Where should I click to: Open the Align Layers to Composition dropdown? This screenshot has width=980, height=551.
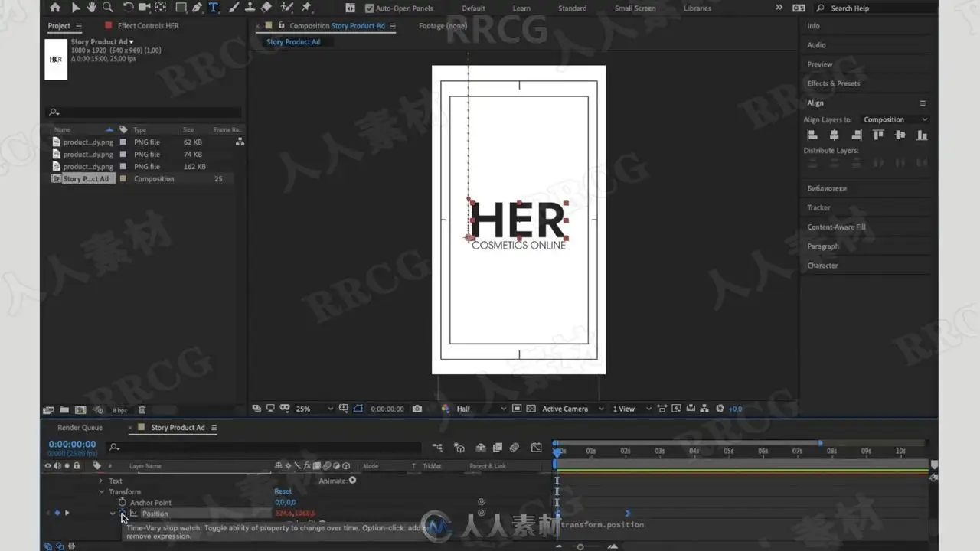894,119
